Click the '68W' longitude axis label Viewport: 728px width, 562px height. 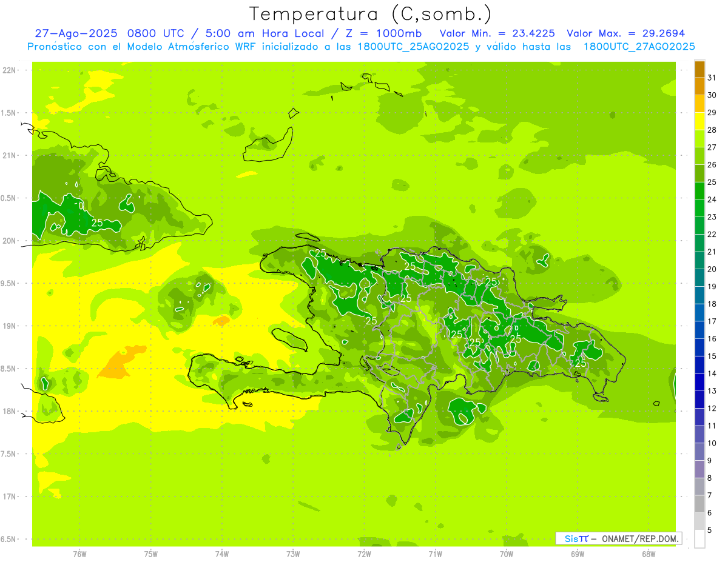[x=649, y=554]
